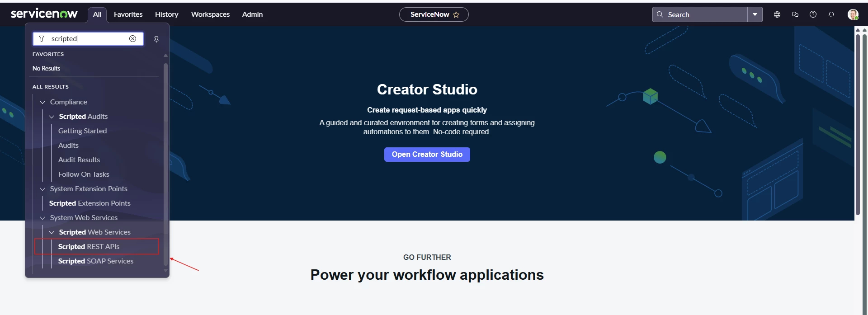Open the History menu
Screen dimensions: 868x315
click(167, 14)
